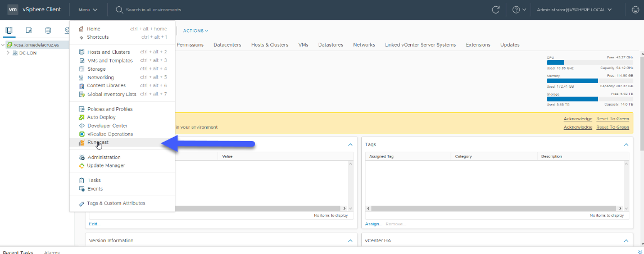Image resolution: width=644 pixels, height=254 pixels.
Task: Click the search magnifier icon
Action: point(120,10)
